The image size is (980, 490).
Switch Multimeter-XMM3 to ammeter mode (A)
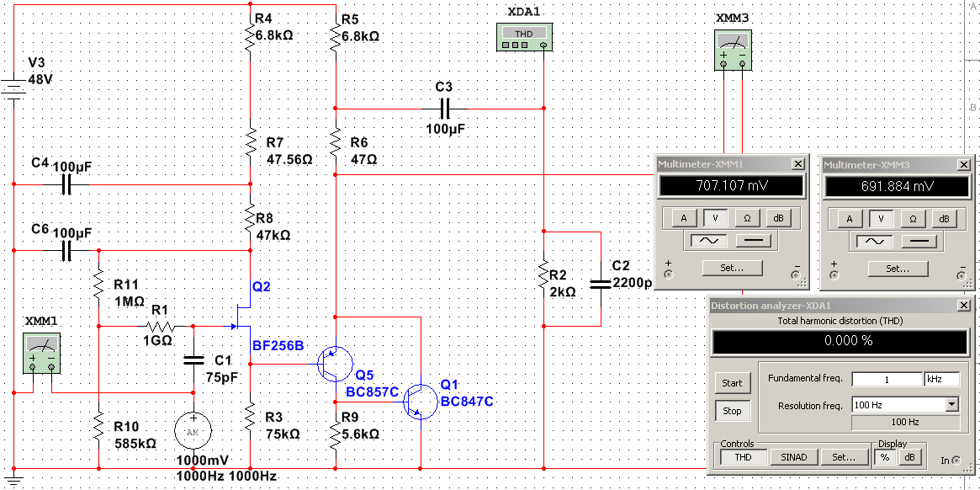(850, 218)
